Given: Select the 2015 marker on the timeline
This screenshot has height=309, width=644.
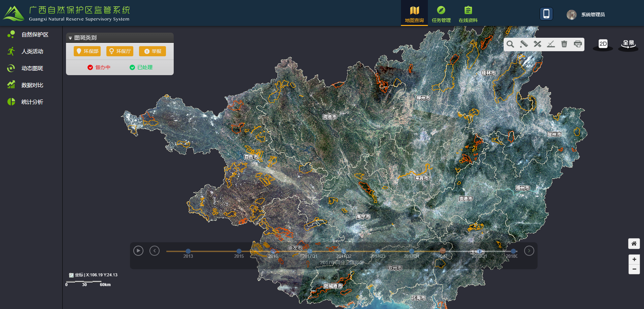Looking at the screenshot, I should click(239, 251).
